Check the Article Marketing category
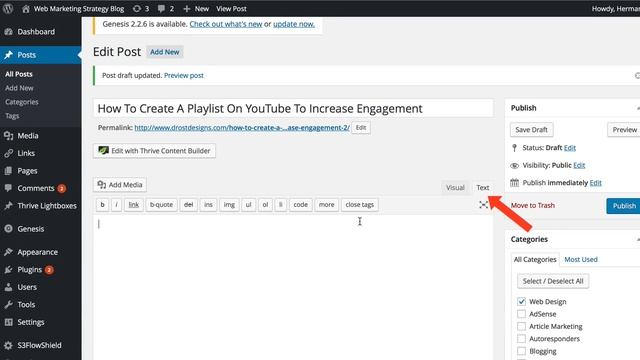Image resolution: width=640 pixels, height=360 pixels. pyautogui.click(x=521, y=327)
